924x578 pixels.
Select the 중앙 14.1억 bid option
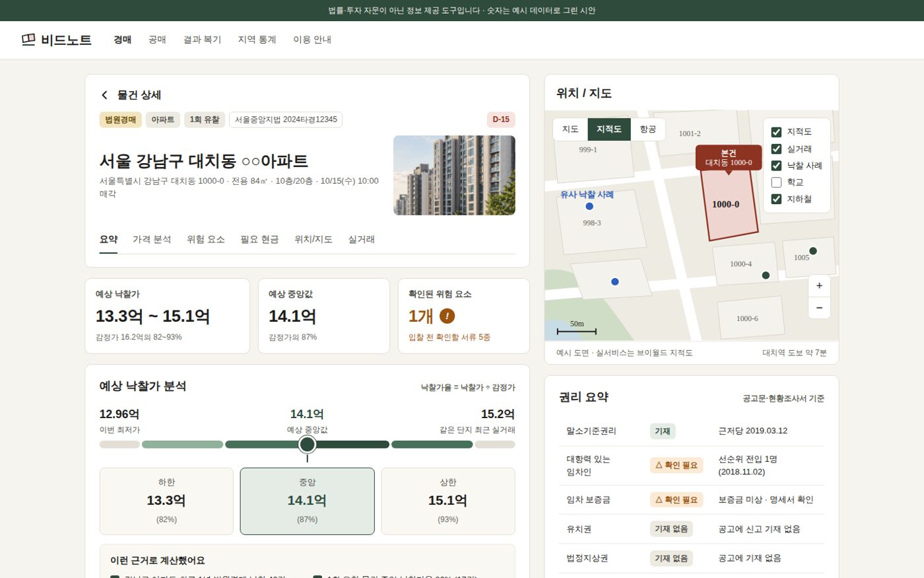[x=307, y=501]
